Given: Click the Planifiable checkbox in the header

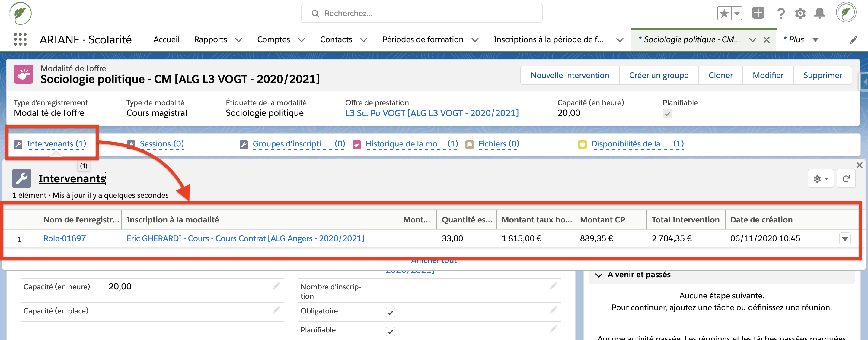Looking at the screenshot, I should coord(668,114).
